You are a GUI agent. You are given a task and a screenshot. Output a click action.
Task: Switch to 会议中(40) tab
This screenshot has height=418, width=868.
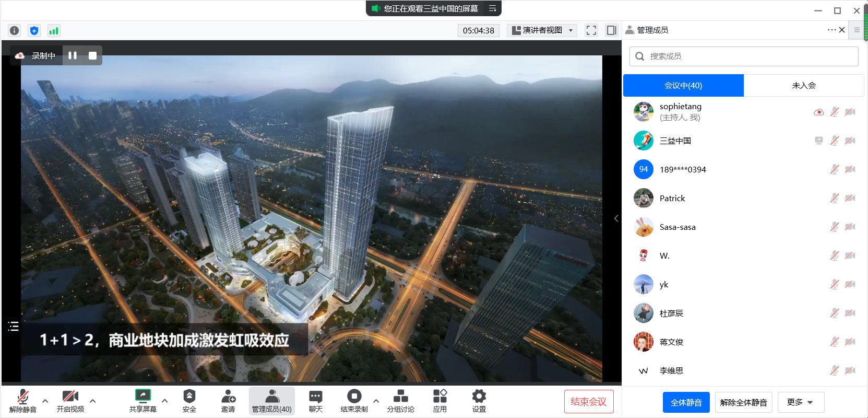[x=683, y=85]
